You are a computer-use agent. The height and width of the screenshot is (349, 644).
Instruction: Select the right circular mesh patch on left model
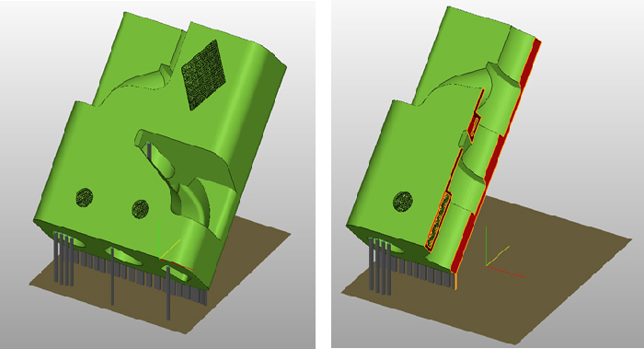[x=140, y=209]
